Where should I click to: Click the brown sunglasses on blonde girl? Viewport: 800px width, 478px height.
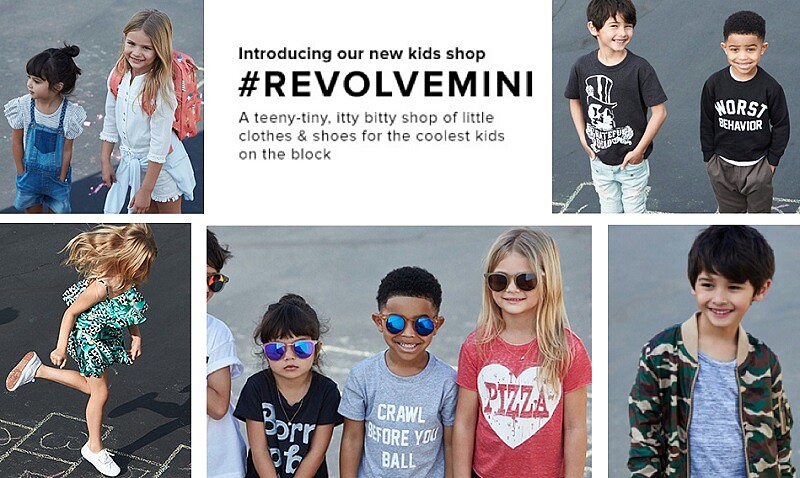click(513, 281)
